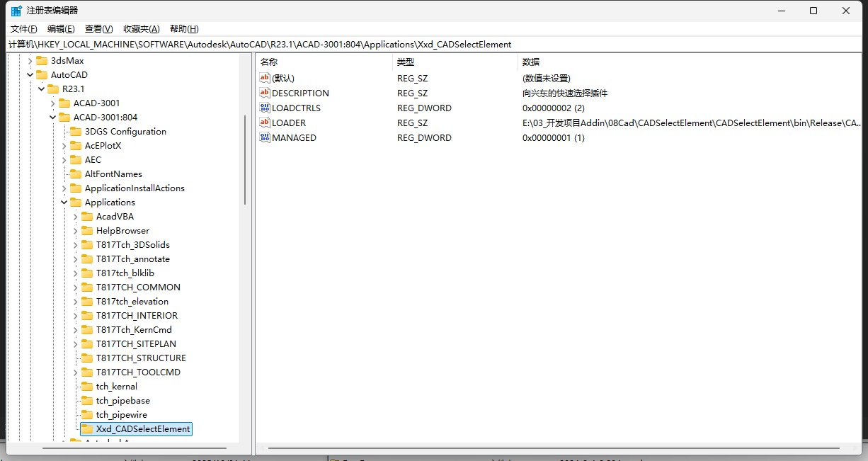Click the Registry Editor app icon in title bar
The height and width of the screenshot is (461, 868).
(x=16, y=11)
